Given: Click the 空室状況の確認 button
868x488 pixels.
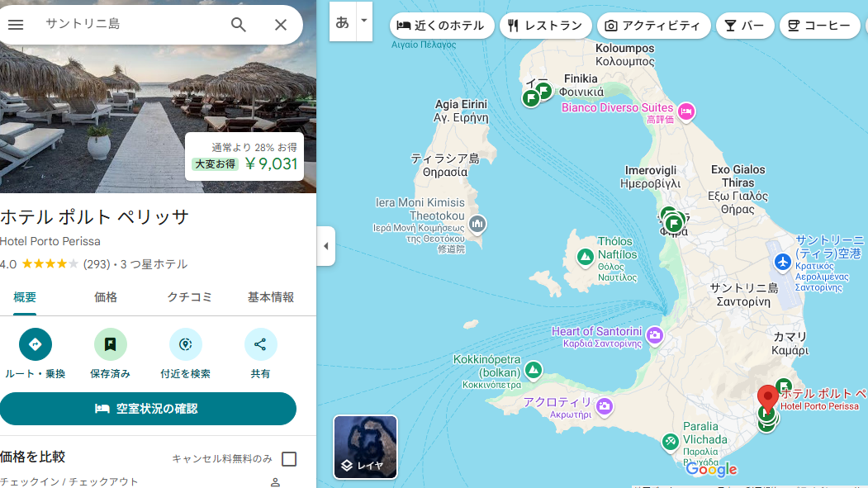Looking at the screenshot, I should [148, 409].
